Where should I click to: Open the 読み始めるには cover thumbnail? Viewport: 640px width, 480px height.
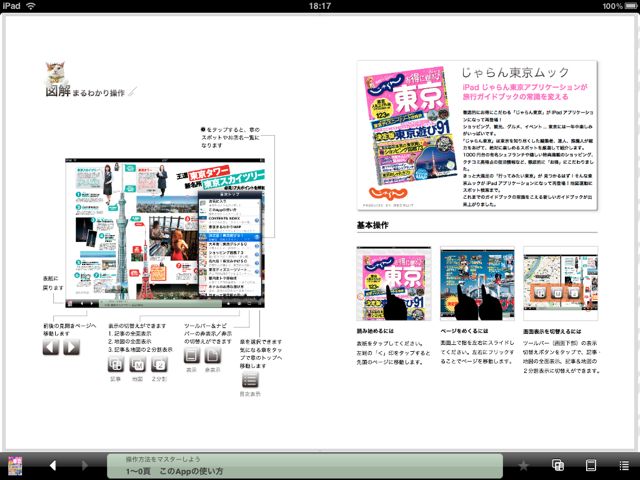click(x=393, y=283)
